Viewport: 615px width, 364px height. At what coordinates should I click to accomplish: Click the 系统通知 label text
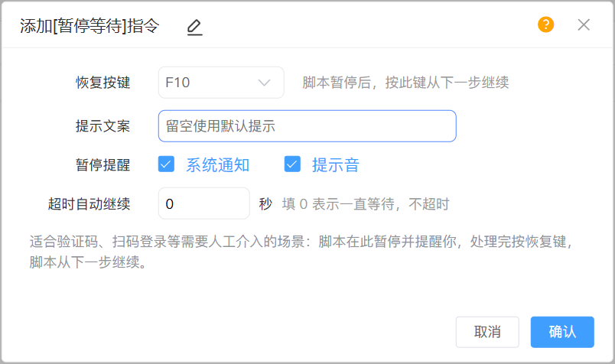218,164
